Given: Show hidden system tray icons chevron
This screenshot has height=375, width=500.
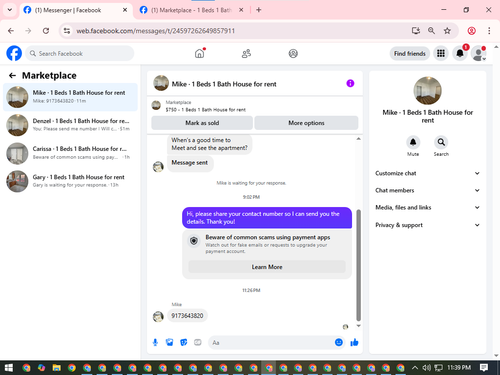Looking at the screenshot, I should [x=415, y=368].
